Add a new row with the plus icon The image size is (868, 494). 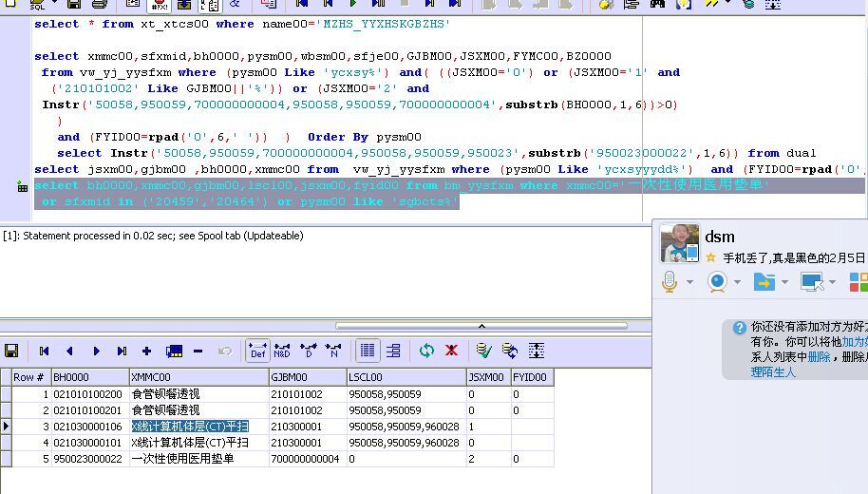[146, 351]
